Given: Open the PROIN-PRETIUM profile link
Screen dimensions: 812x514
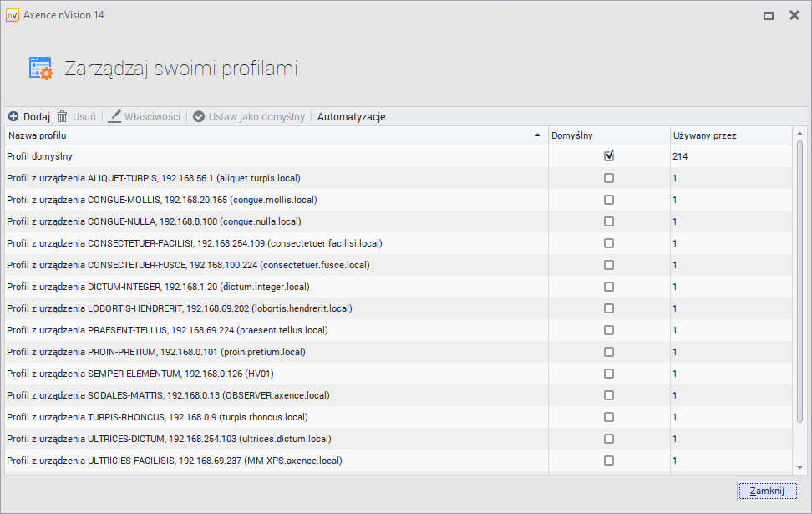Looking at the screenshot, I should (155, 352).
